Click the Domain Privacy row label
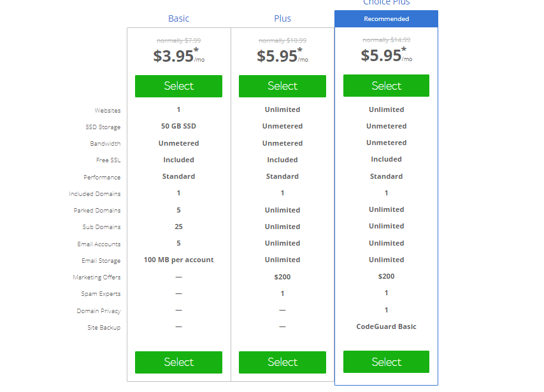This screenshot has width=544, height=392. (99, 311)
